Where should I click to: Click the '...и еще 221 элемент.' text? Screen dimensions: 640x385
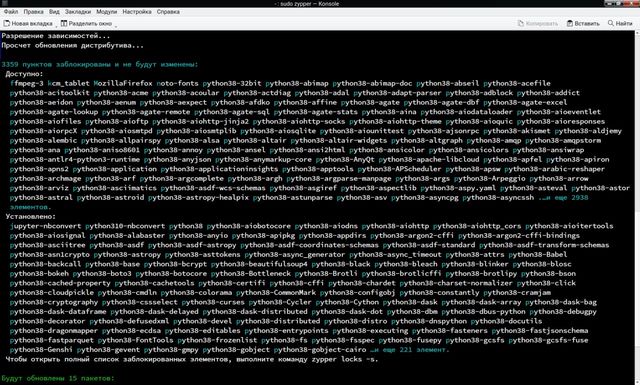pyautogui.click(x=409, y=350)
